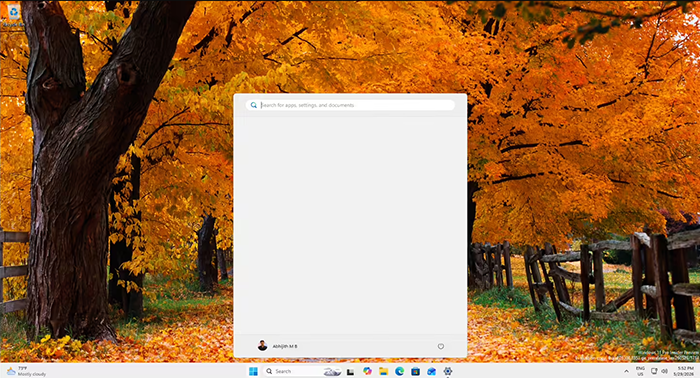The height and width of the screenshot is (378, 700).
Task: Open the user profile picture in Start menu
Action: (262, 346)
